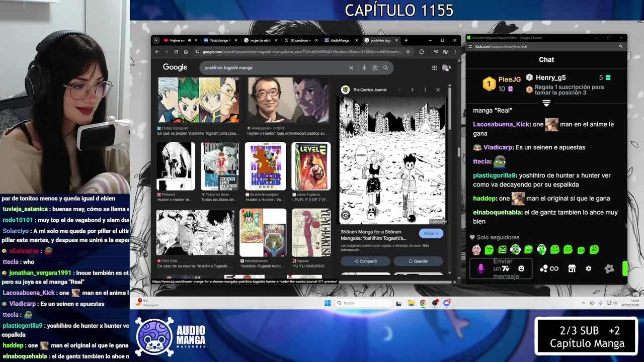Open the Kick chat shop icon

[572, 269]
